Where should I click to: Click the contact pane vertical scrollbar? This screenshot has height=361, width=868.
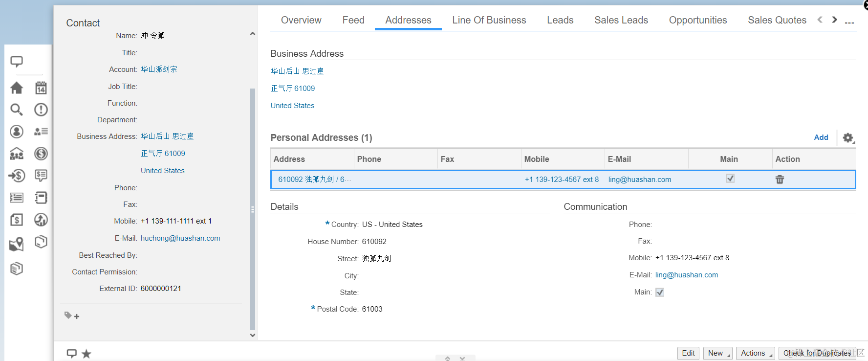coord(253,209)
